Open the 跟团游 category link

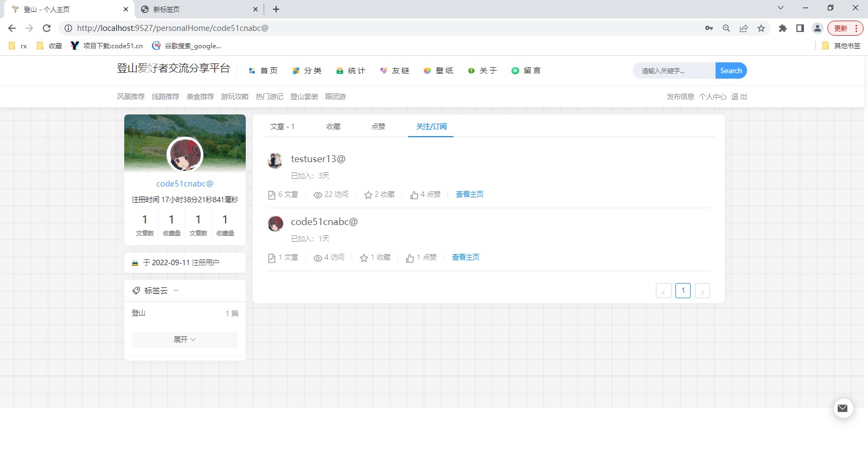335,97
